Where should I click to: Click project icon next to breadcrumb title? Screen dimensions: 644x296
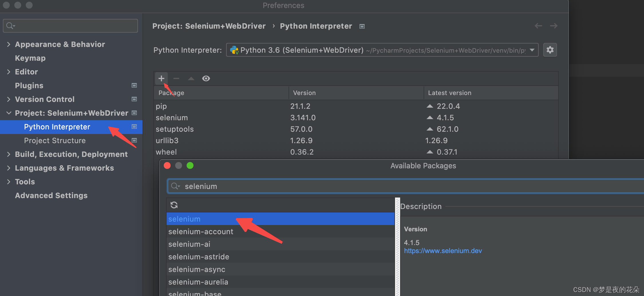pyautogui.click(x=362, y=26)
